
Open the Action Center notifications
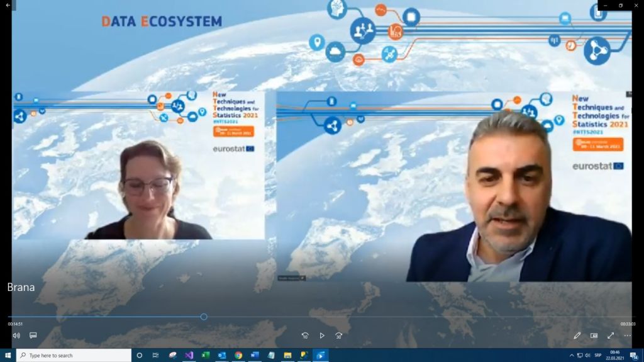(x=634, y=356)
